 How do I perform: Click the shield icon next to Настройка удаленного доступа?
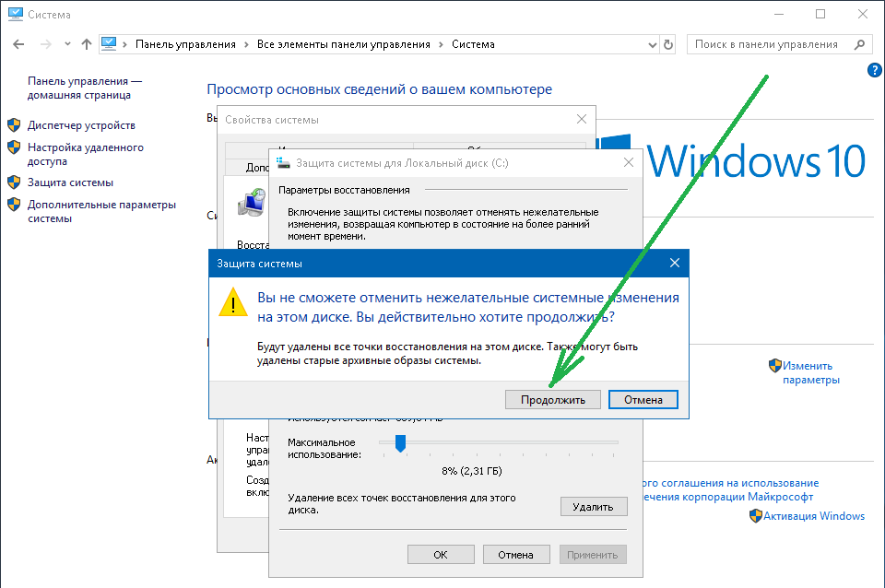(14, 147)
